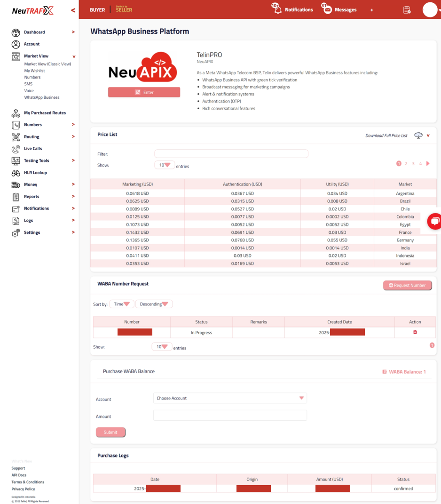
Task: Open the checklist icon in header
Action: [x=407, y=10]
